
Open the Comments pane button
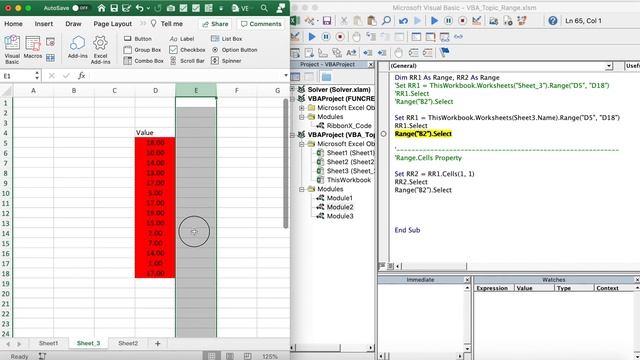pyautogui.click(x=261, y=24)
